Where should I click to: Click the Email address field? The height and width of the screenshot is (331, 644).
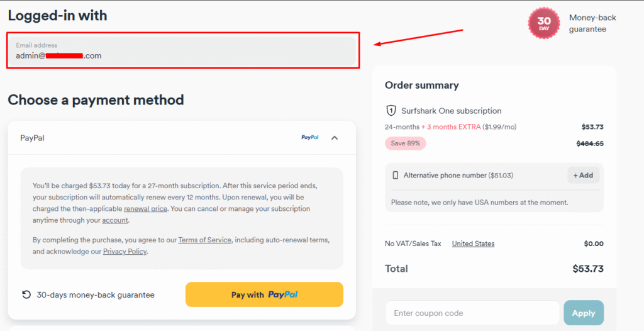(x=182, y=50)
